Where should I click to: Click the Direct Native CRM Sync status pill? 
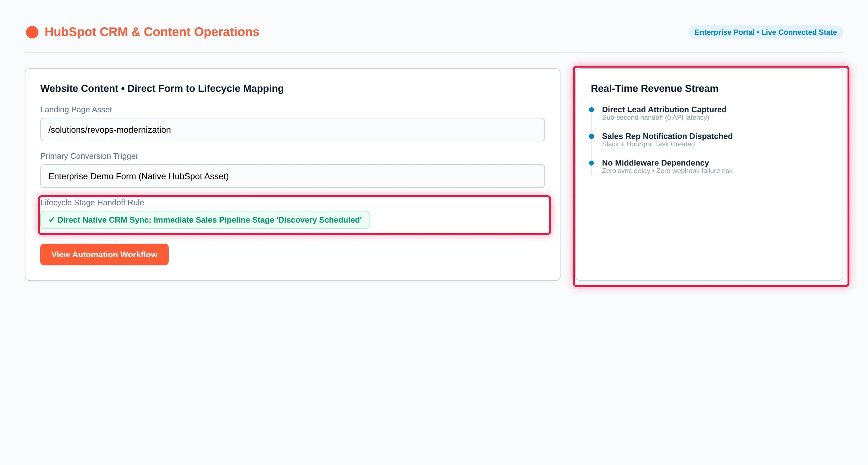[205, 220]
